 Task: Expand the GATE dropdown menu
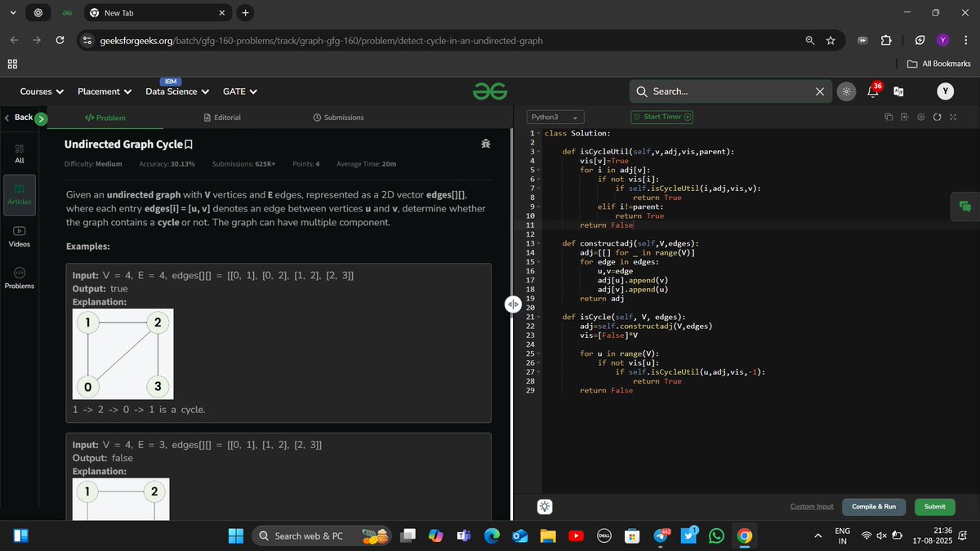(x=240, y=91)
